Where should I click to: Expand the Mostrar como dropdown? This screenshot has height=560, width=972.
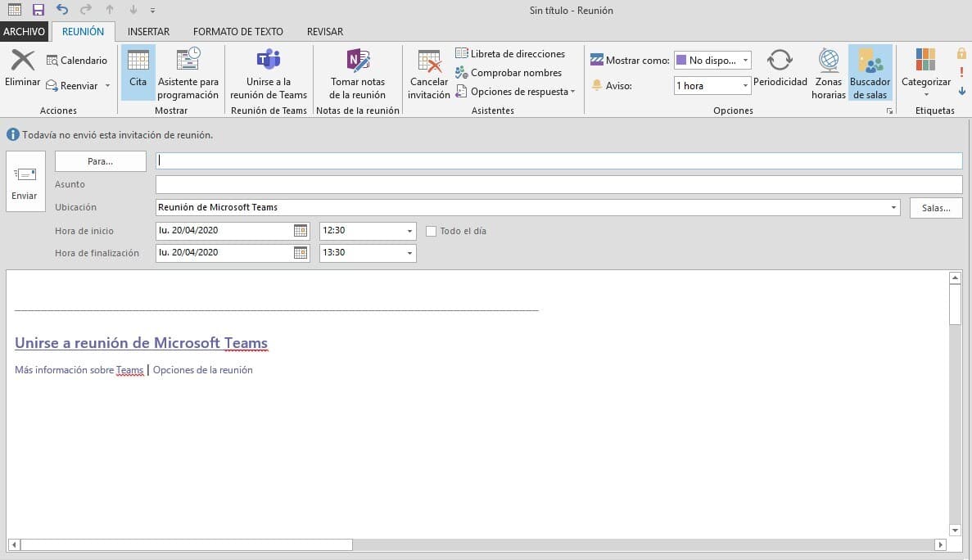[x=745, y=61]
